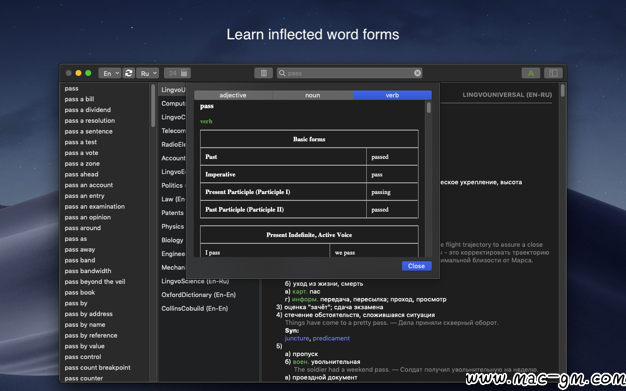
Task: Select 'pass band' entry
Action: [x=80, y=260]
